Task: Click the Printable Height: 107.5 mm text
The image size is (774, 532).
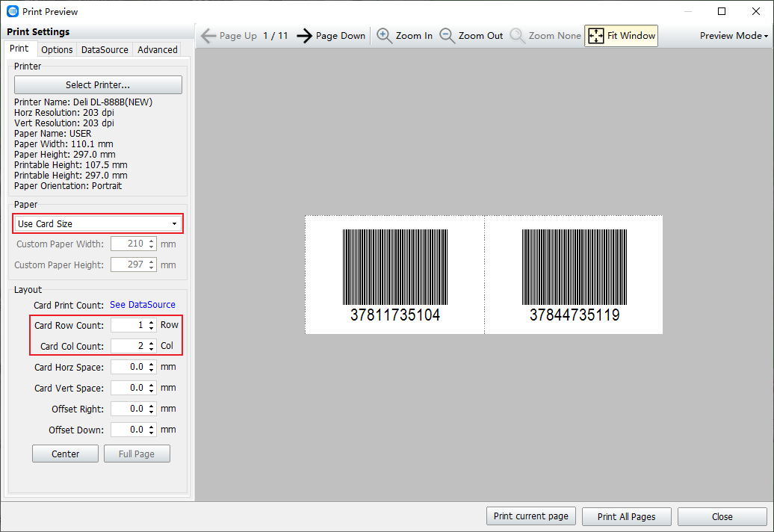Action: 70,165
